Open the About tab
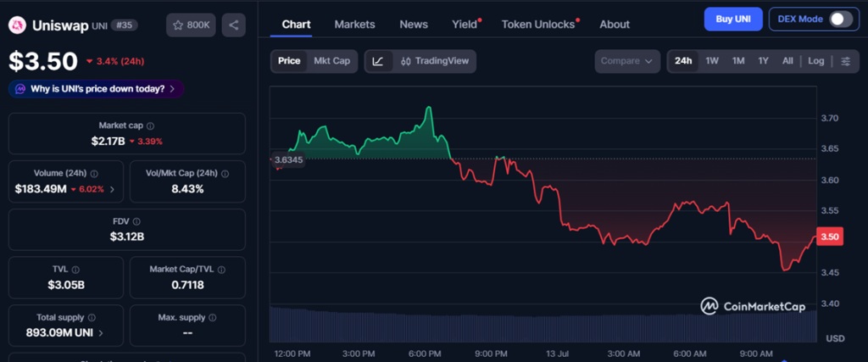 (615, 25)
